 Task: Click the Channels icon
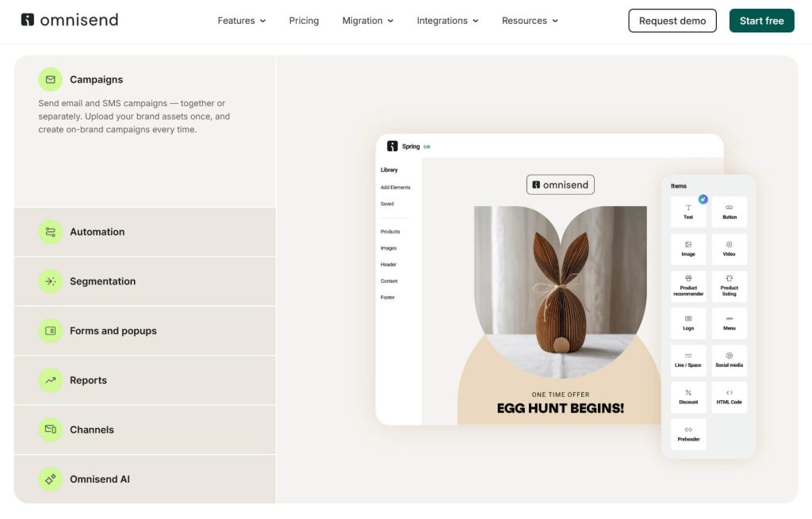[50, 429]
